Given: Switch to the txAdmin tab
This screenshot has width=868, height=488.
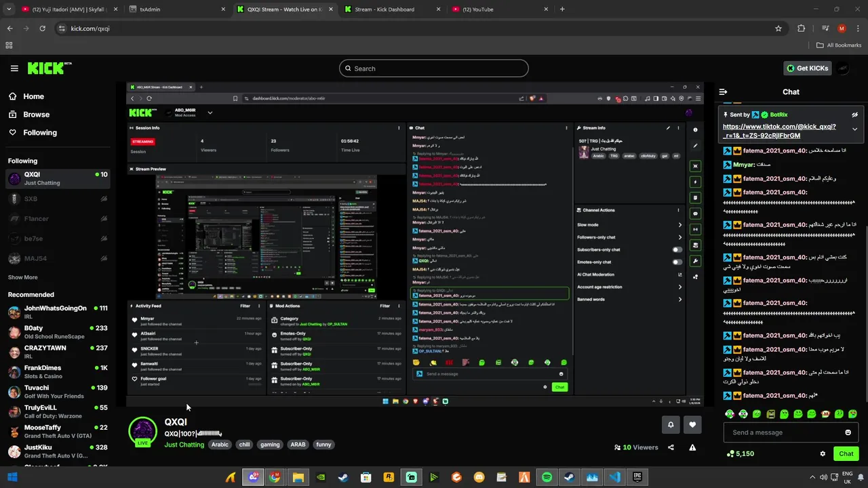Looking at the screenshot, I should (x=177, y=9).
